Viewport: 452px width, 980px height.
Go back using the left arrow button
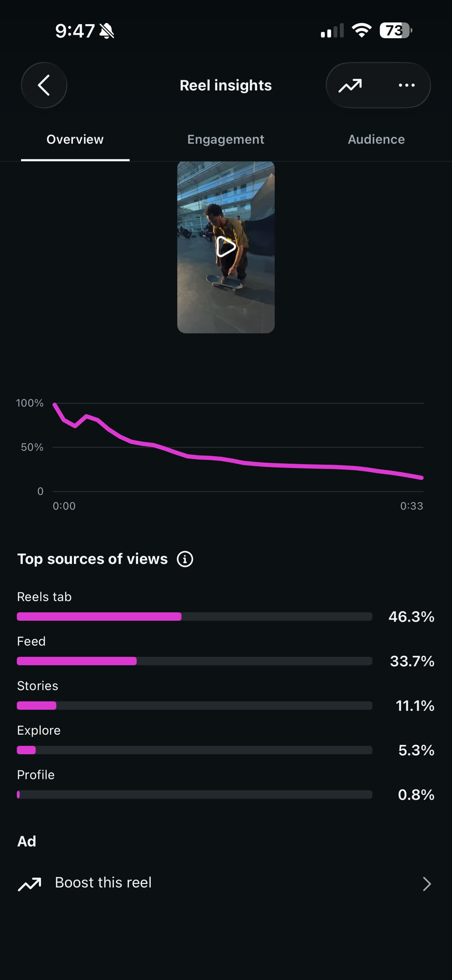coord(44,85)
